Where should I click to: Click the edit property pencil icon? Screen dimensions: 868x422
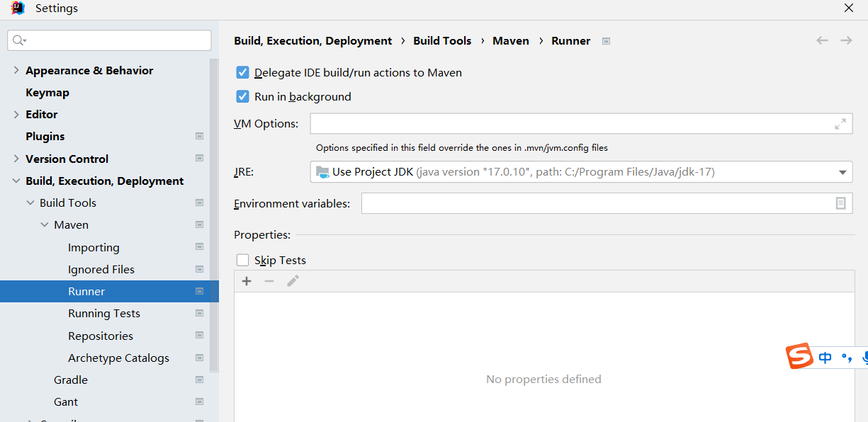(x=293, y=281)
